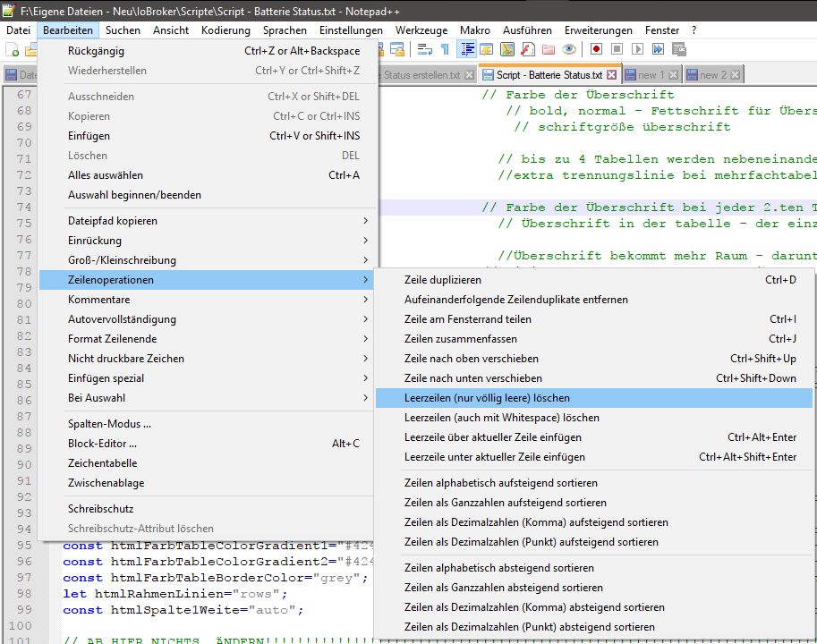Click the Monitoring eye toolbar icon
This screenshot has width=817, height=644.
pyautogui.click(x=569, y=49)
